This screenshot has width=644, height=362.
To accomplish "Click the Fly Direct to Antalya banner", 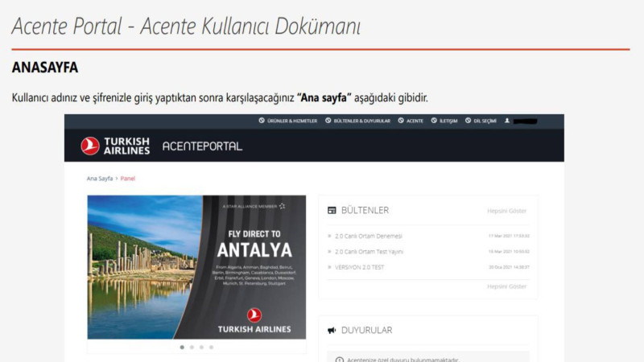I will point(196,267).
